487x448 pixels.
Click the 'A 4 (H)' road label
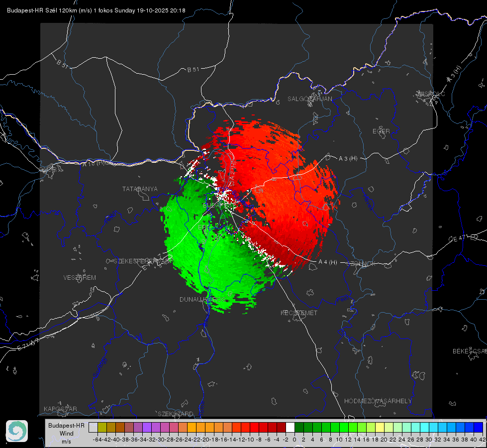point(328,262)
